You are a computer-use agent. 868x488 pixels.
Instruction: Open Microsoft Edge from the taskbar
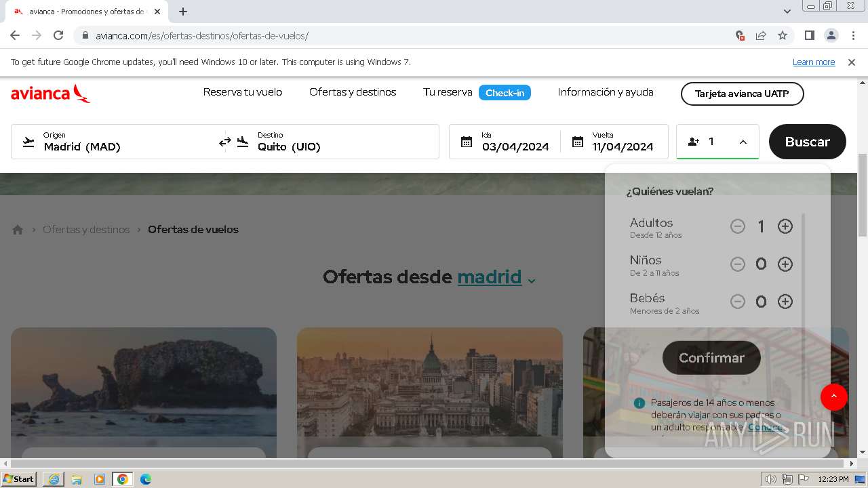[146, 479]
